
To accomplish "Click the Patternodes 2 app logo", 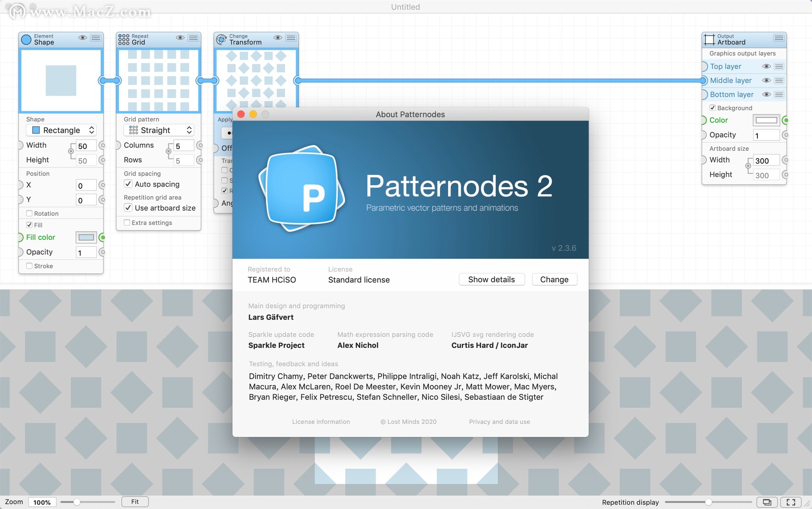I will [x=302, y=189].
